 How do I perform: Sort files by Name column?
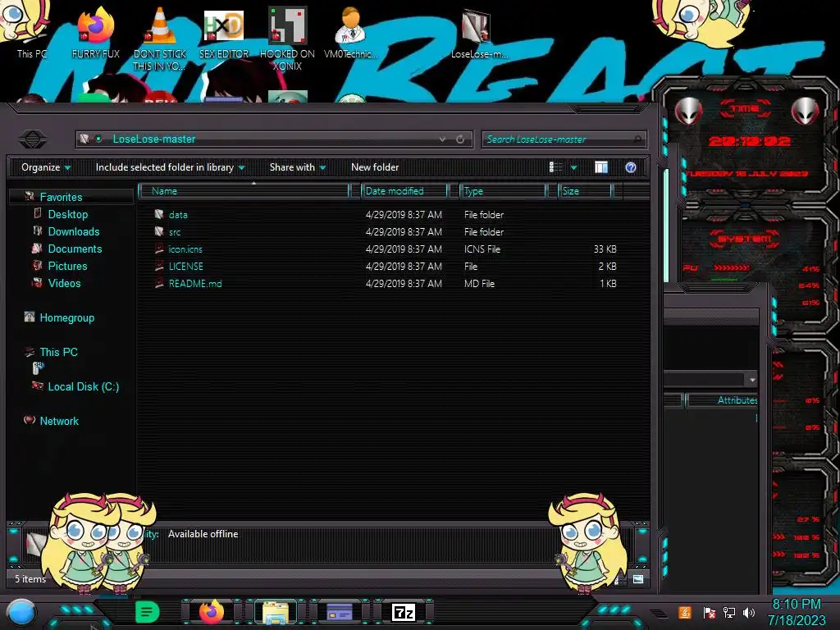244,190
